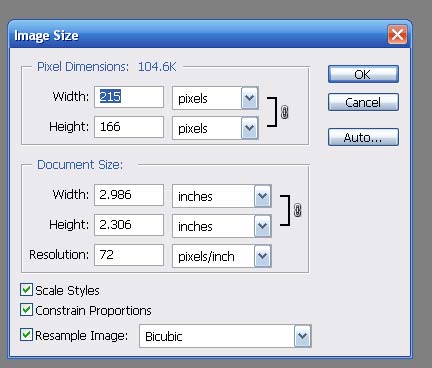Select the document Height field 2.306
Screen dimensions: 432x368
[x=129, y=225]
